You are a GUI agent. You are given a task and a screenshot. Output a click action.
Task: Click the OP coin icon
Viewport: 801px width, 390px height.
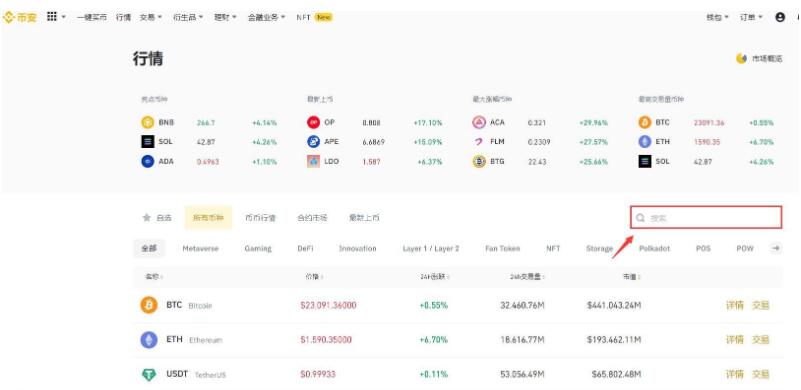coord(313,123)
